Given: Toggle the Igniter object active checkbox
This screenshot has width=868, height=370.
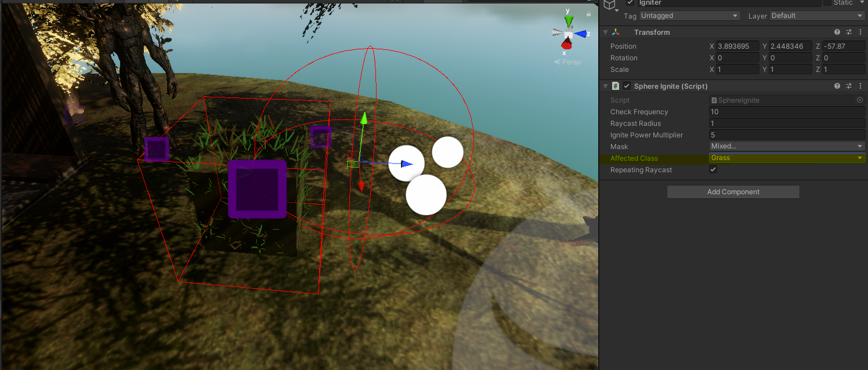Looking at the screenshot, I should pos(630,2).
